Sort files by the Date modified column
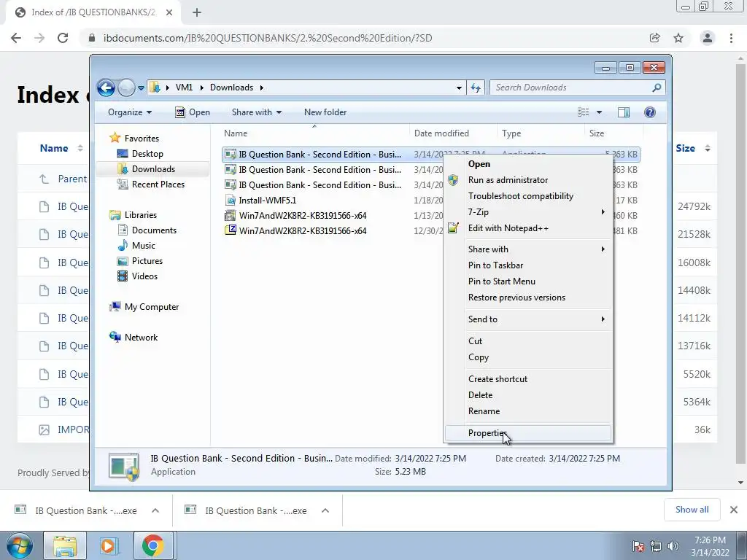Viewport: 747px width, 560px height. point(453,133)
